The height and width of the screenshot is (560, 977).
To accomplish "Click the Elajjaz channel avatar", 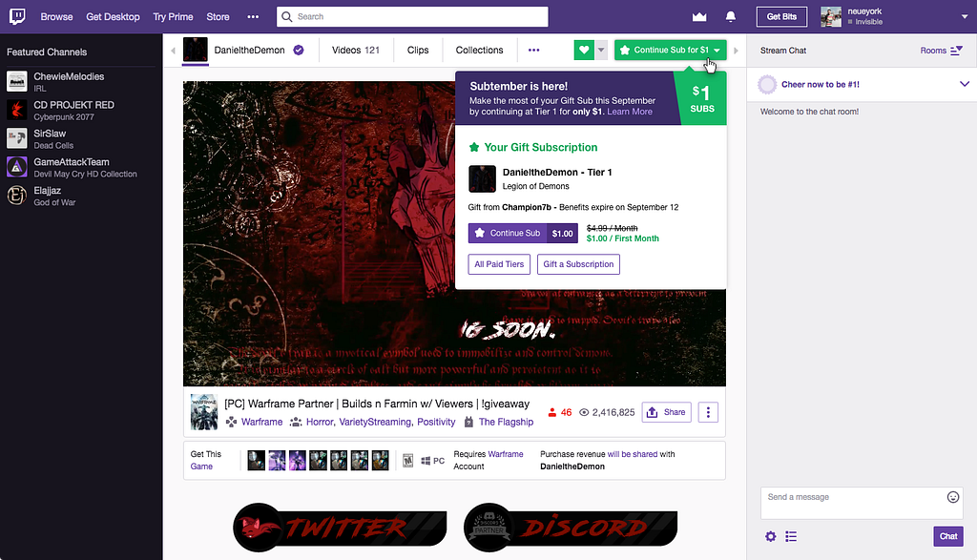I will click(17, 196).
